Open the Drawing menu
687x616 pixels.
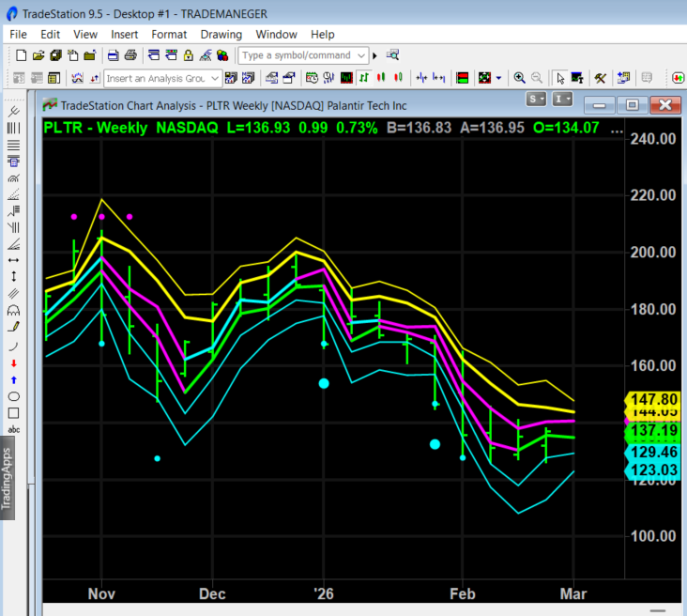(221, 34)
